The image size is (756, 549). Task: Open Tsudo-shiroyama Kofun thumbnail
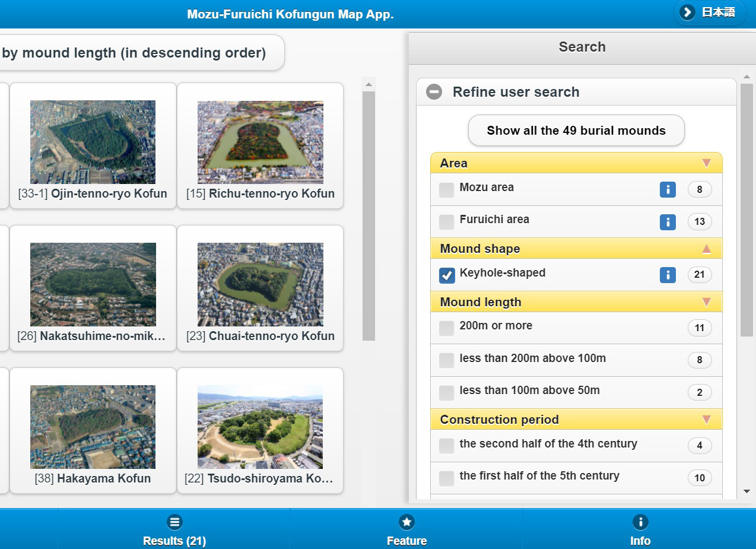coord(261,427)
